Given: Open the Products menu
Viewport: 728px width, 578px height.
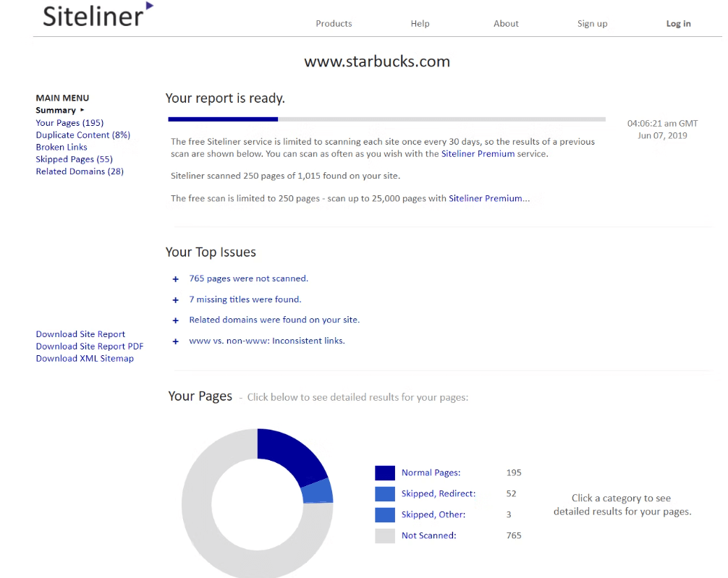Looking at the screenshot, I should 334,24.
